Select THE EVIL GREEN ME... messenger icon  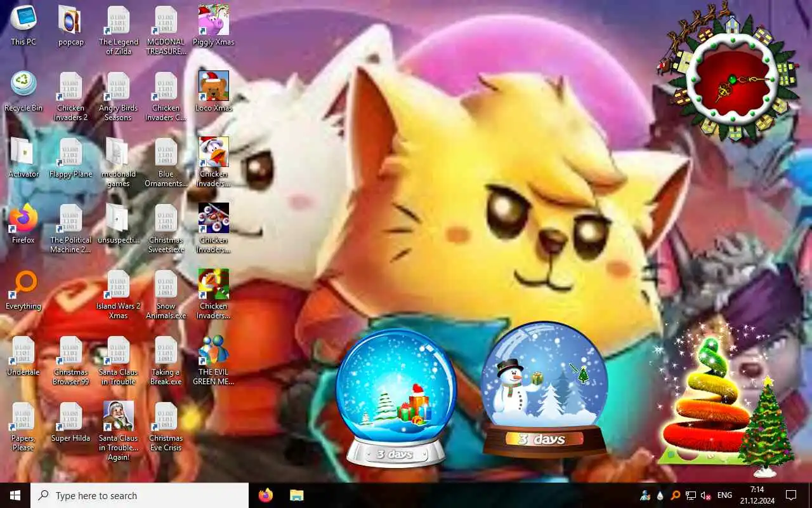(x=214, y=361)
